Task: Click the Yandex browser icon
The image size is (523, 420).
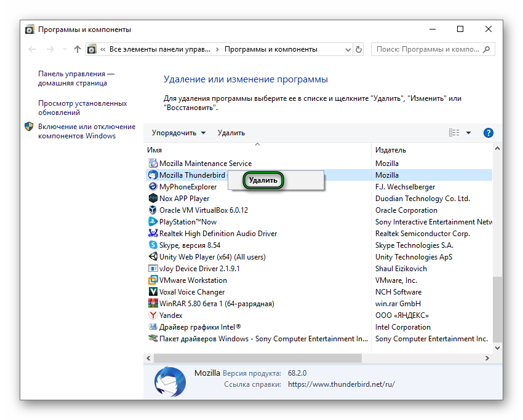Action: click(x=153, y=315)
